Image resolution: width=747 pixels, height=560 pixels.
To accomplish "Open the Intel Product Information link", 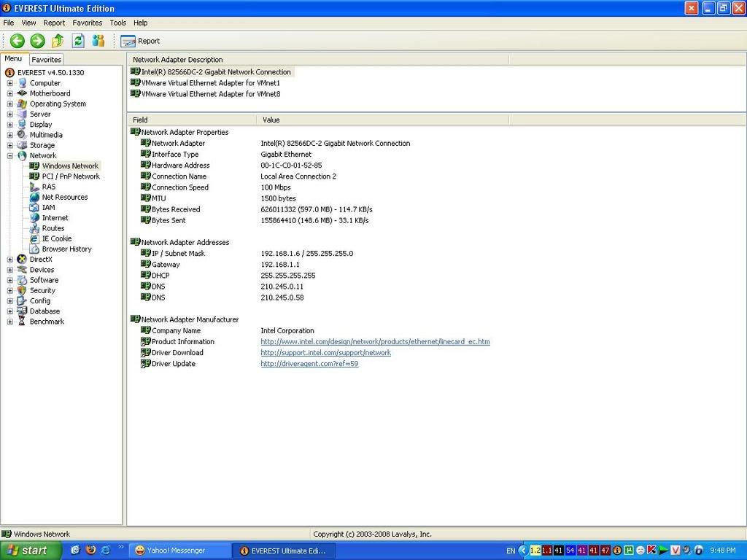I will [375, 341].
